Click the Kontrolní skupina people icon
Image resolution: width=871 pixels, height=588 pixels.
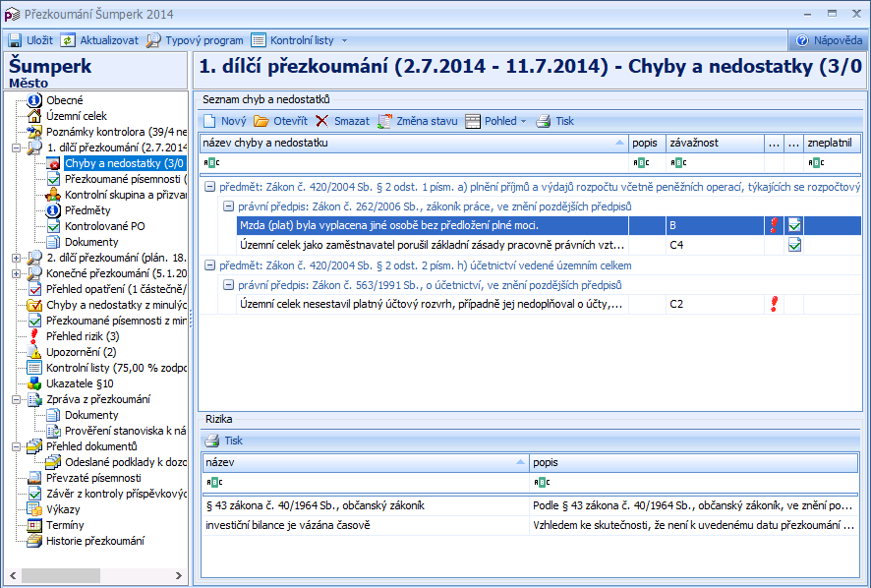[x=53, y=195]
